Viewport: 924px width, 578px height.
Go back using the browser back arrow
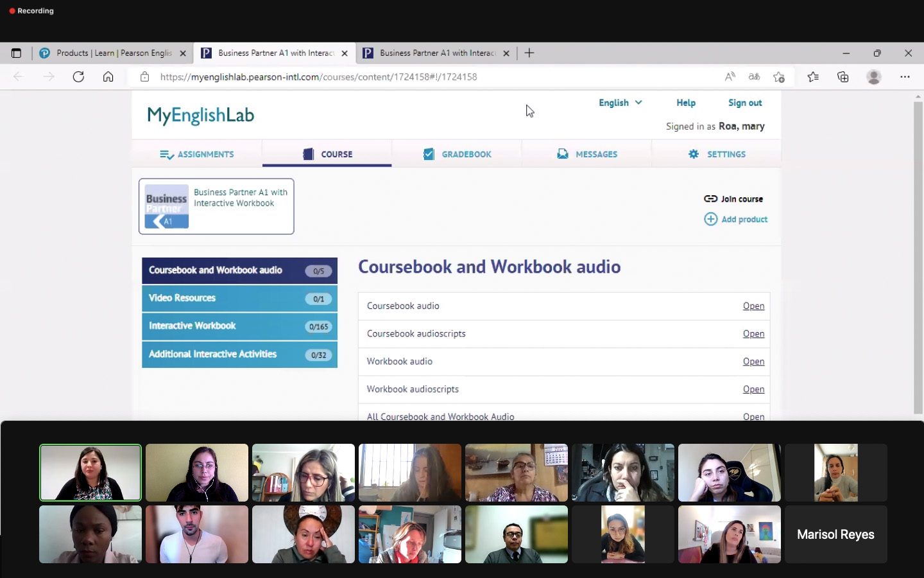pos(19,76)
